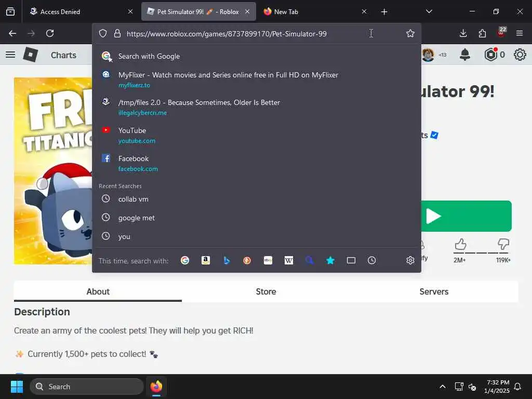This screenshot has width=532, height=399.
Task: Search this time with DuckDuckGo
Action: point(247,260)
